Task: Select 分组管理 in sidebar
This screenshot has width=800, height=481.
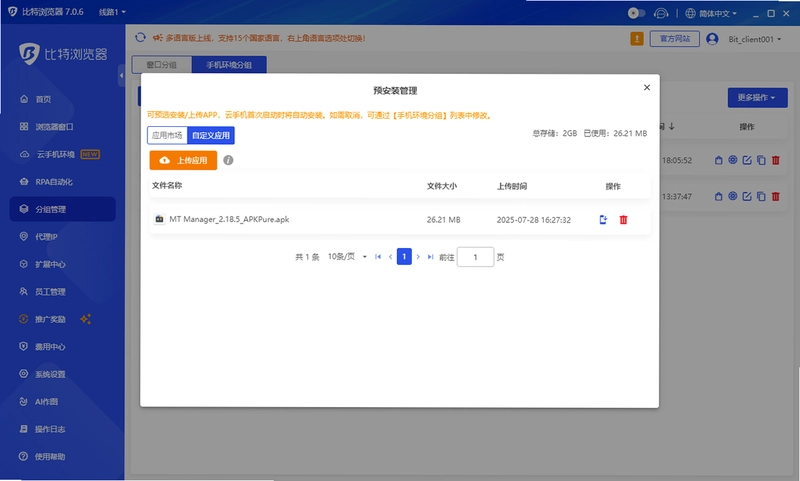Action: tap(62, 209)
